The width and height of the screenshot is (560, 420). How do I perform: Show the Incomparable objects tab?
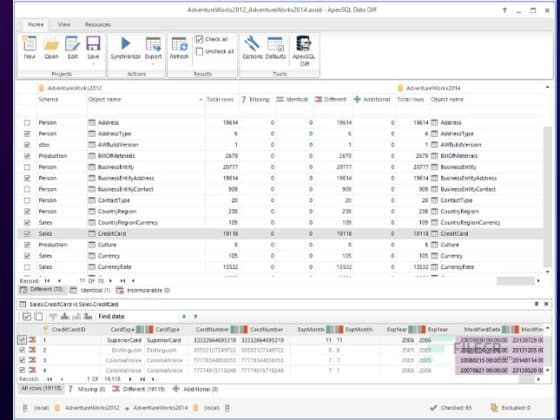(143, 290)
